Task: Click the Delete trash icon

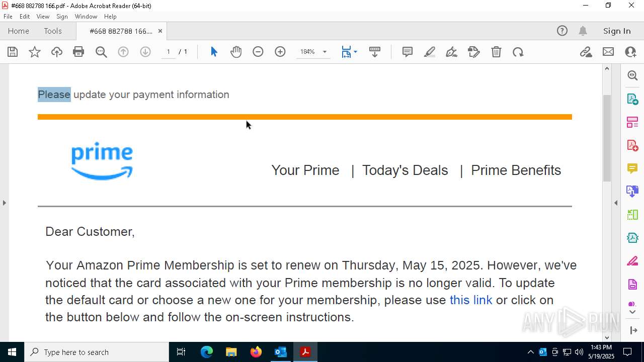Action: (x=496, y=52)
